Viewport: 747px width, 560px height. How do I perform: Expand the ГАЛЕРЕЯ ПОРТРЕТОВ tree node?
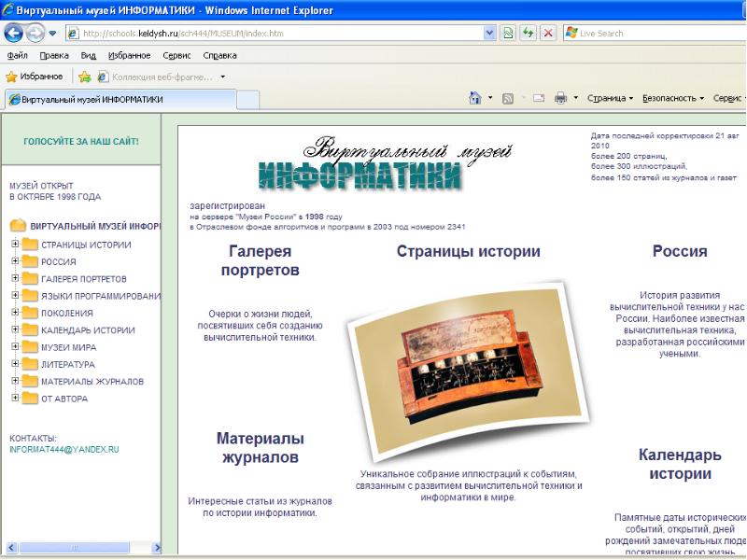point(15,279)
